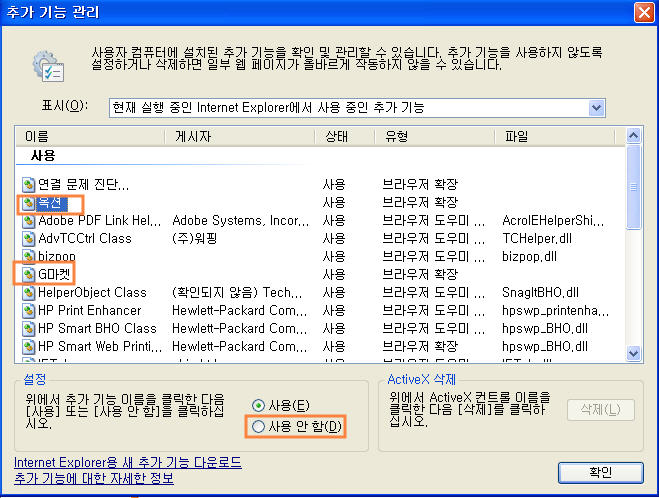Click the icon beside 옵션 add-on

click(x=28, y=203)
